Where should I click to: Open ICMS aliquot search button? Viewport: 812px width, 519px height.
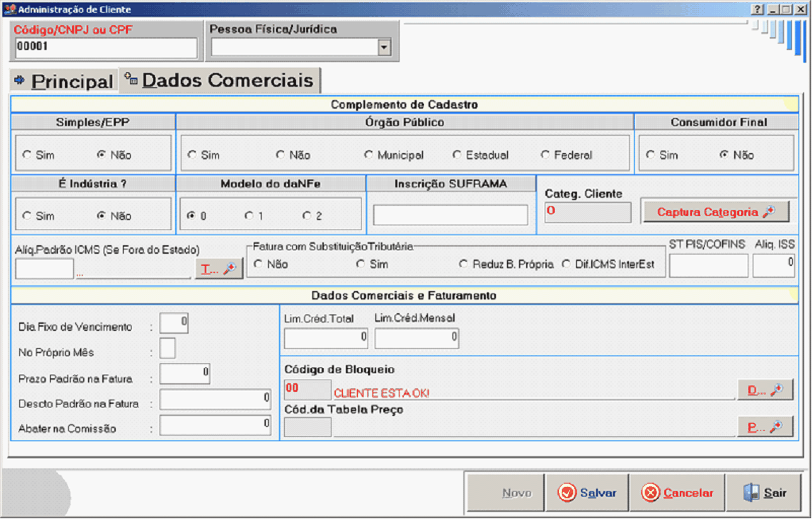pyautogui.click(x=219, y=268)
